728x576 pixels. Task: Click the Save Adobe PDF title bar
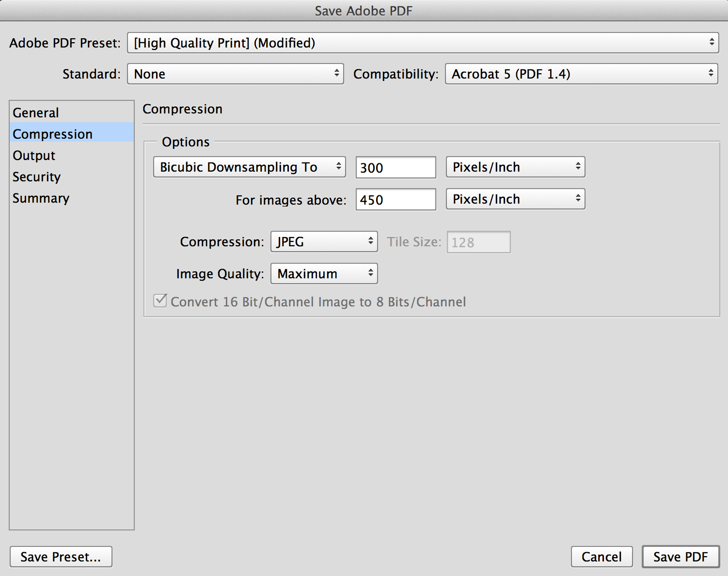(364, 11)
